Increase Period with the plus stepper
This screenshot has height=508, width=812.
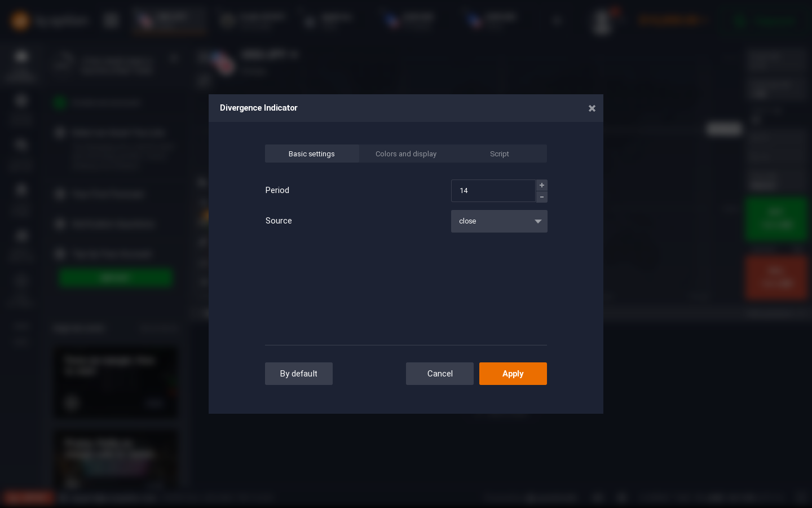point(542,185)
